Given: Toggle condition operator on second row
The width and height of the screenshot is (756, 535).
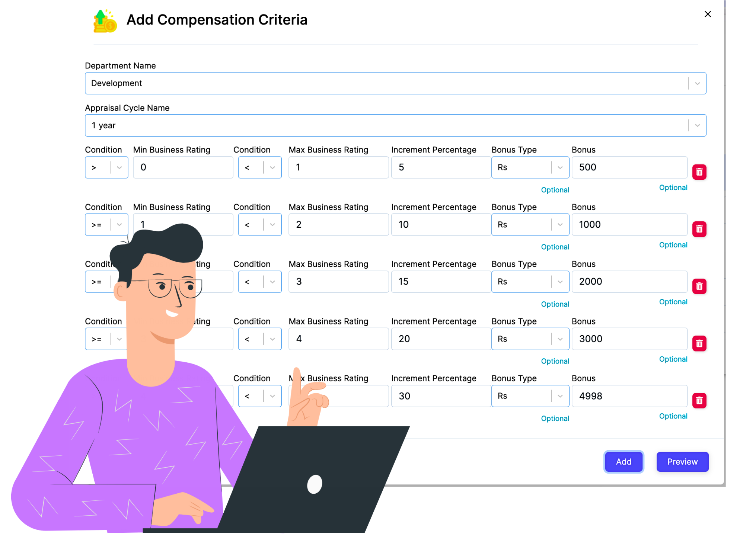Looking at the screenshot, I should 119,225.
